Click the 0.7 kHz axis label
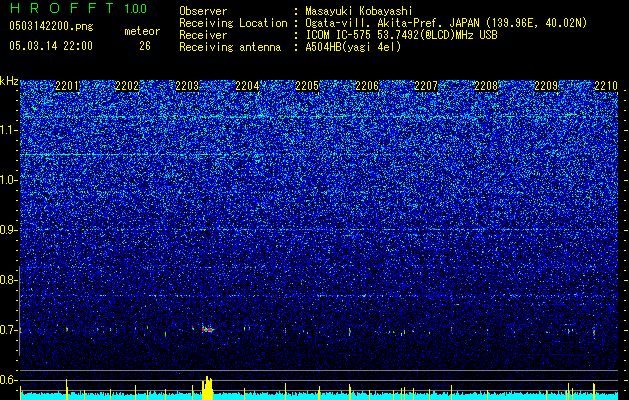 (x=8, y=330)
